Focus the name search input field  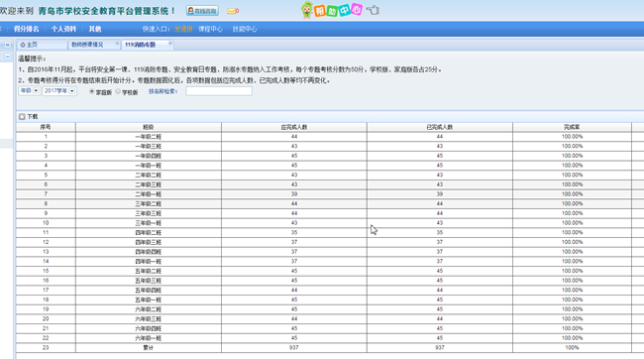coord(219,91)
